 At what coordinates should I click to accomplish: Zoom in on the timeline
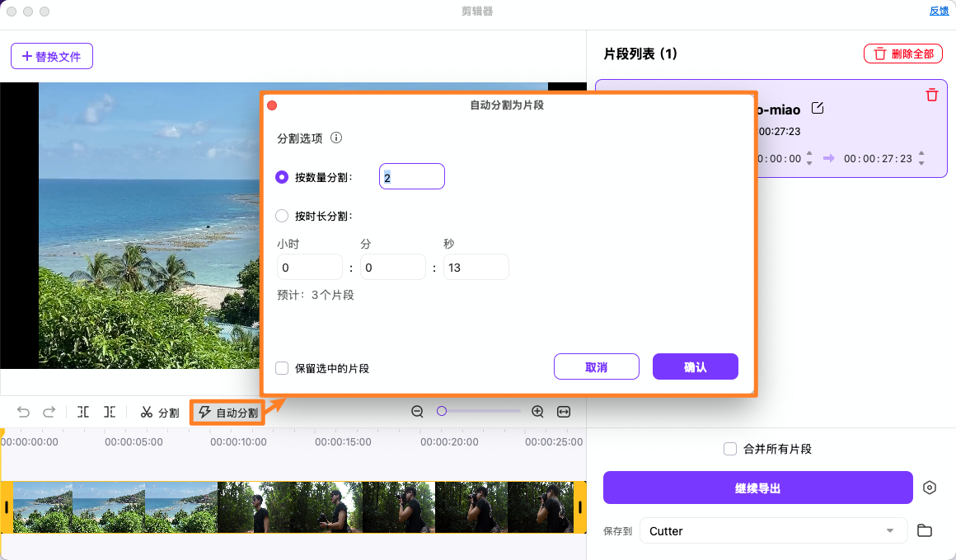(x=537, y=411)
